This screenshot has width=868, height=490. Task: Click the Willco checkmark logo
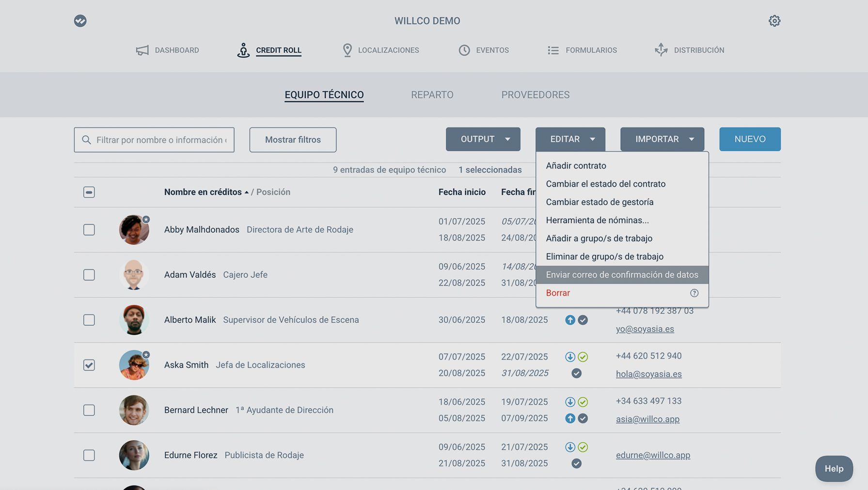[x=80, y=21]
